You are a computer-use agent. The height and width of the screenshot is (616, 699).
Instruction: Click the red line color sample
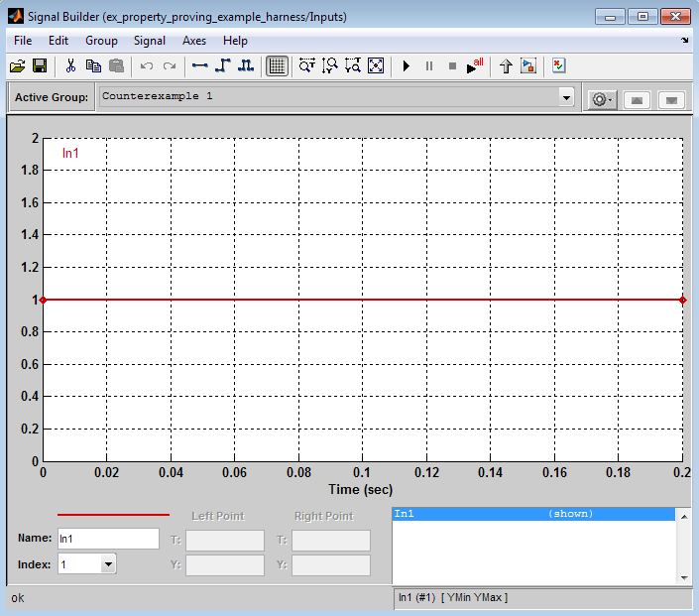click(x=113, y=515)
